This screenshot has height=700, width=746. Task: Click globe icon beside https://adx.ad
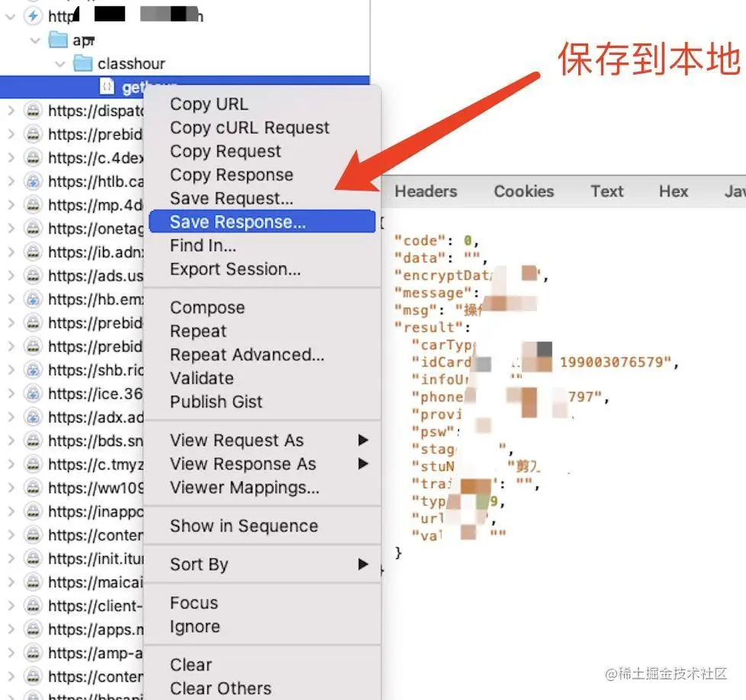pyautogui.click(x=33, y=418)
